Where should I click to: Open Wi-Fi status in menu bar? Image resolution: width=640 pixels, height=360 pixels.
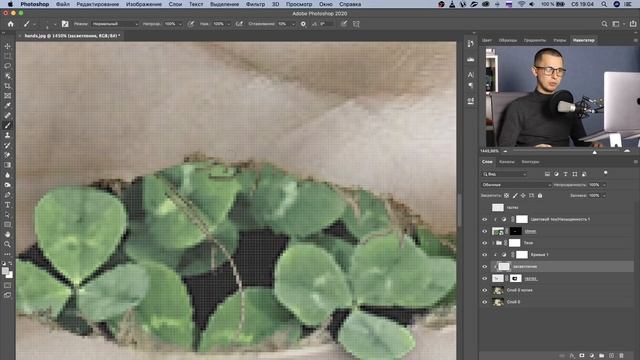tap(522, 4)
